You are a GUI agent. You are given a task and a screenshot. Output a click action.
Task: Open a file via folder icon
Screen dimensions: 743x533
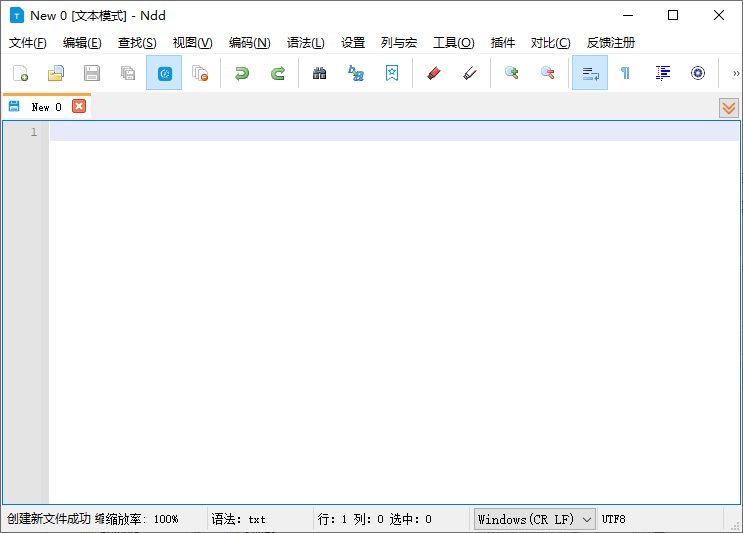click(x=56, y=73)
